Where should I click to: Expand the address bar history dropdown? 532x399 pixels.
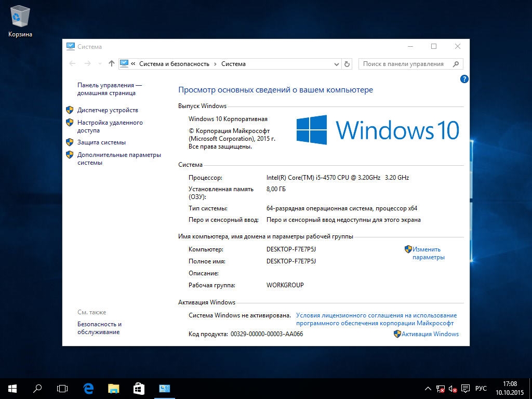click(x=336, y=64)
